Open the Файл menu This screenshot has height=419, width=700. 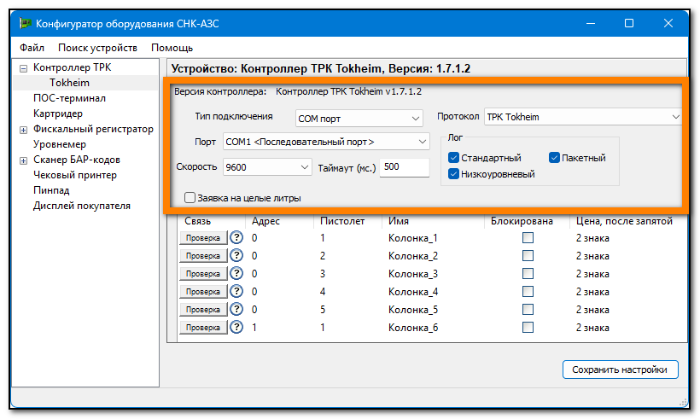click(32, 47)
